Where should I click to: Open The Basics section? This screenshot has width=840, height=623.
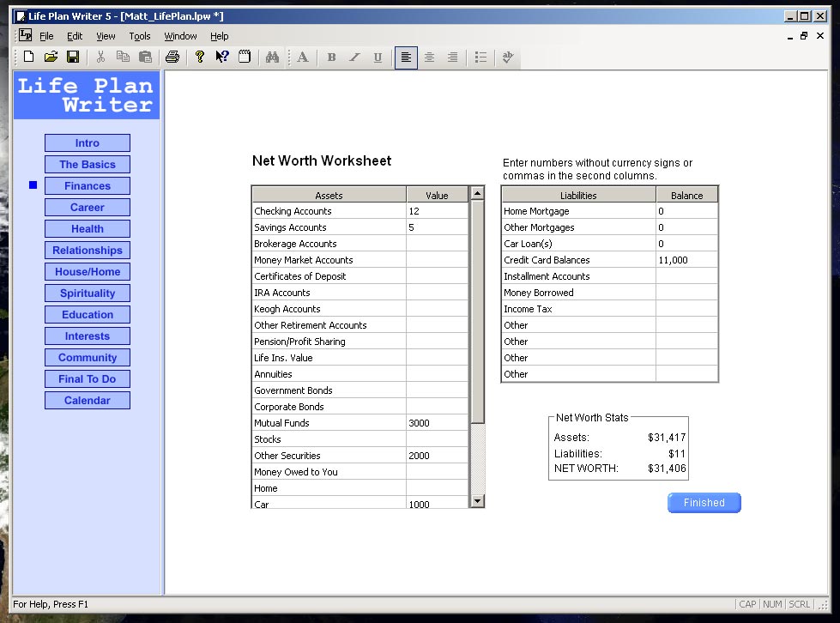tap(88, 165)
